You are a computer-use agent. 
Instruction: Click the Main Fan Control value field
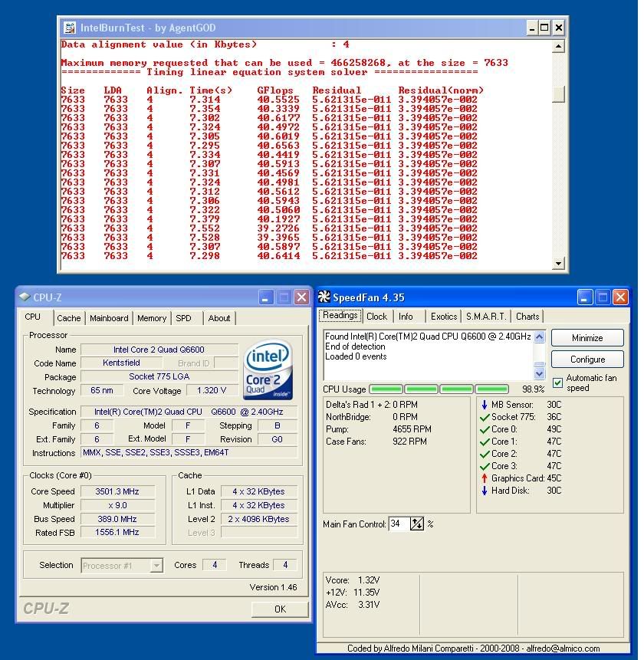coord(399,524)
